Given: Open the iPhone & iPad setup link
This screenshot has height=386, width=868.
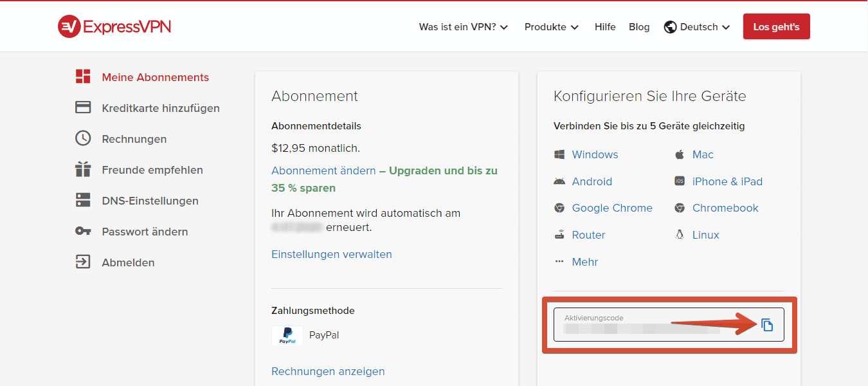Looking at the screenshot, I should 728,181.
